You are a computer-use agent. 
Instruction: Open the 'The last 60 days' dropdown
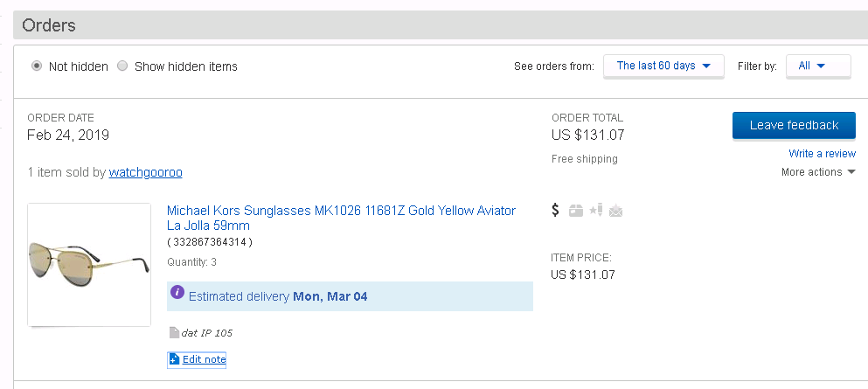663,66
